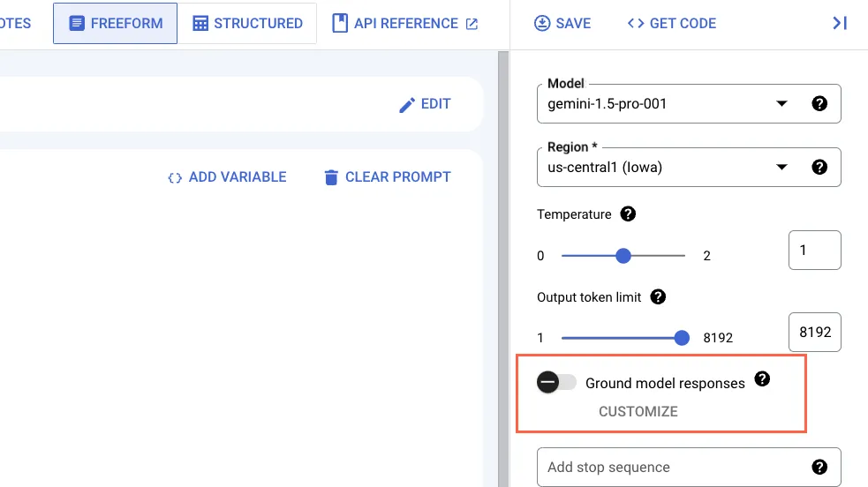Viewport: 868px width, 487px height.
Task: Open the Temperature help tooltip icon
Action: coord(628,214)
